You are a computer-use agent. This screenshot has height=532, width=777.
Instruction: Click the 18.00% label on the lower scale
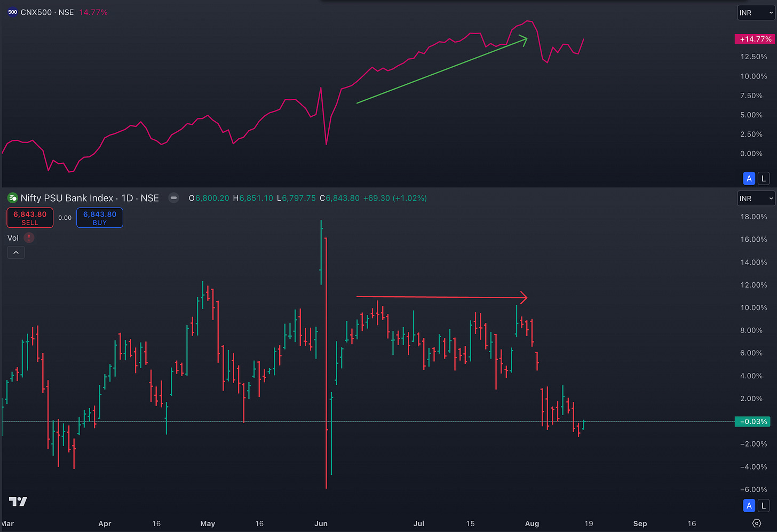pos(754,217)
